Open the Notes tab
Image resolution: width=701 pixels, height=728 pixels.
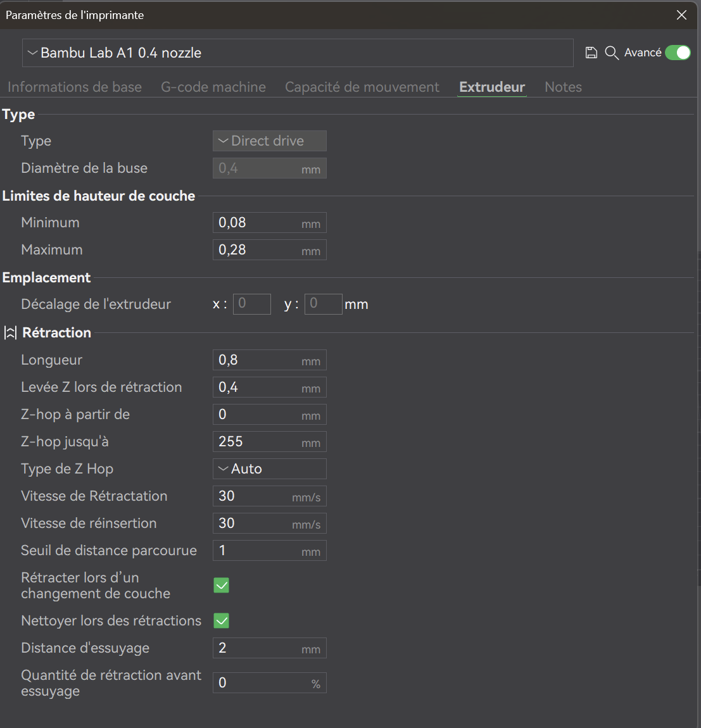click(x=563, y=87)
